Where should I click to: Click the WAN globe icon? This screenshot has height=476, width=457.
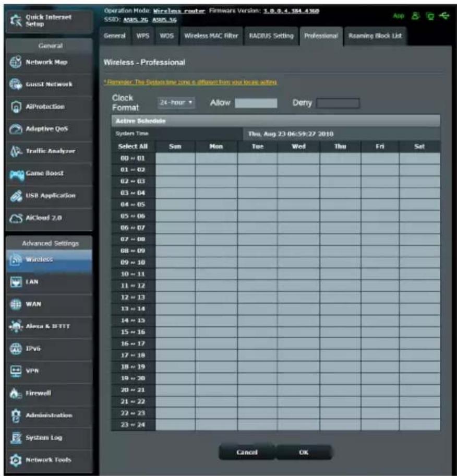(16, 304)
